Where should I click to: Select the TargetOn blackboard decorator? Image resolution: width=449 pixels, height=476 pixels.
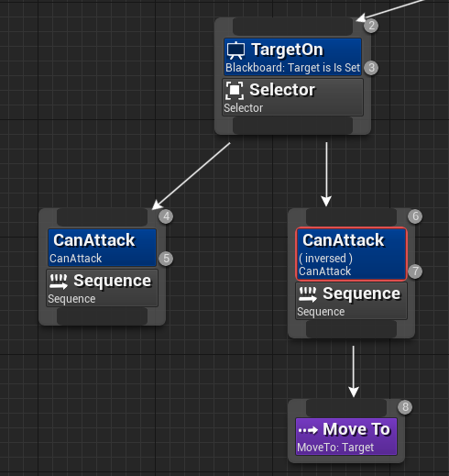coord(292,57)
